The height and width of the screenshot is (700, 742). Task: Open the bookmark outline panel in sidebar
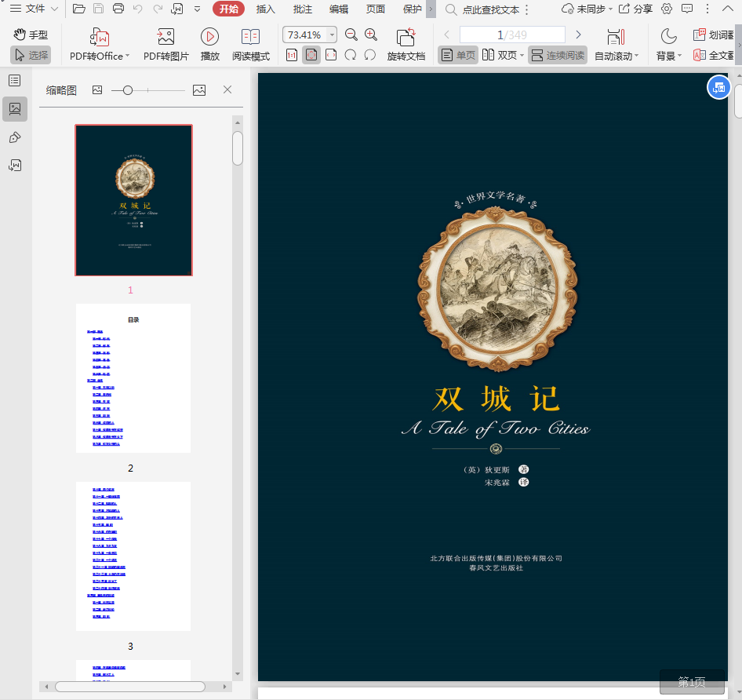point(15,81)
